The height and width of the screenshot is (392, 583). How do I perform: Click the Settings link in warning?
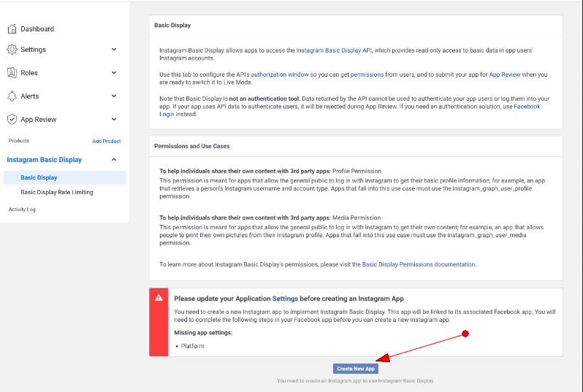[x=284, y=299]
